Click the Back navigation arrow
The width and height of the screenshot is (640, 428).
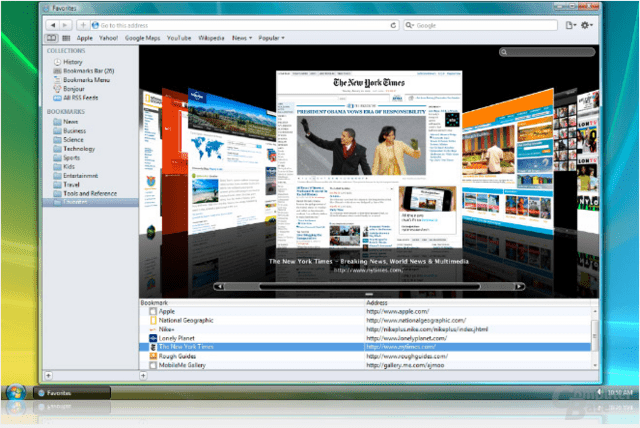click(x=52, y=25)
